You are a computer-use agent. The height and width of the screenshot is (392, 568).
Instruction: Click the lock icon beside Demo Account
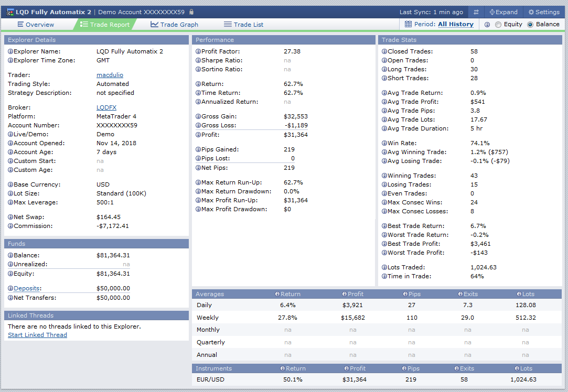point(191,12)
